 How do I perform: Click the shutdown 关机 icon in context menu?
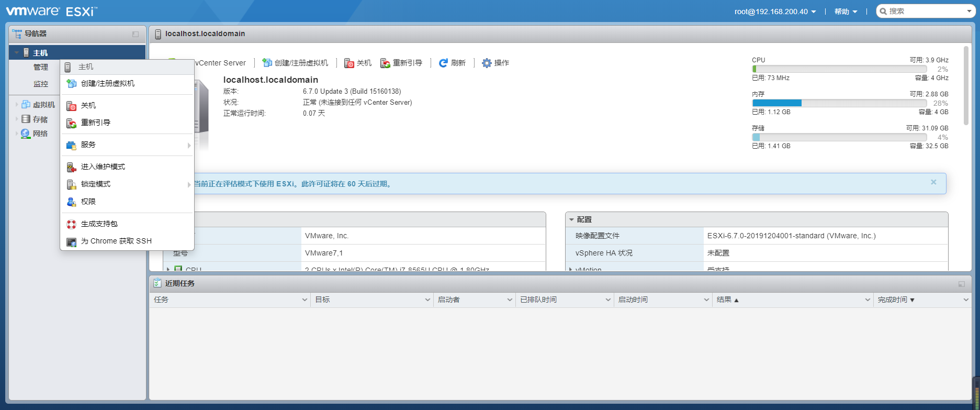point(71,106)
